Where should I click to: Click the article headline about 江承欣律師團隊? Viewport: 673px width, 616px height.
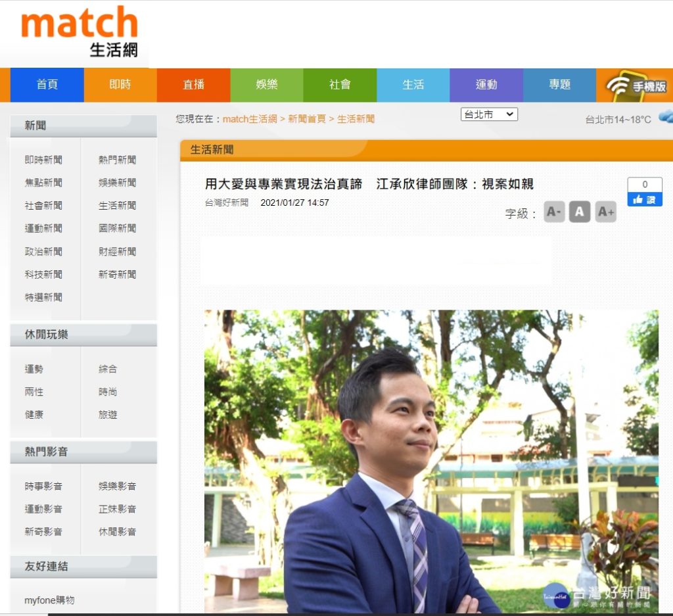pos(369,184)
